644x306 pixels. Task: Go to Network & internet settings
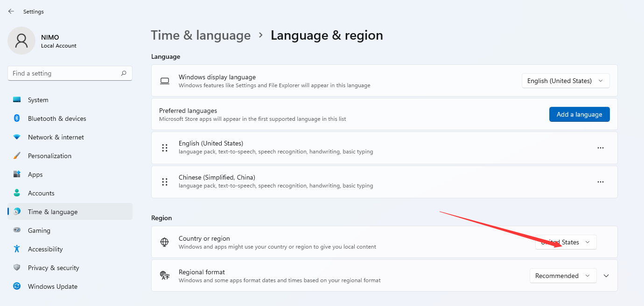click(x=56, y=137)
